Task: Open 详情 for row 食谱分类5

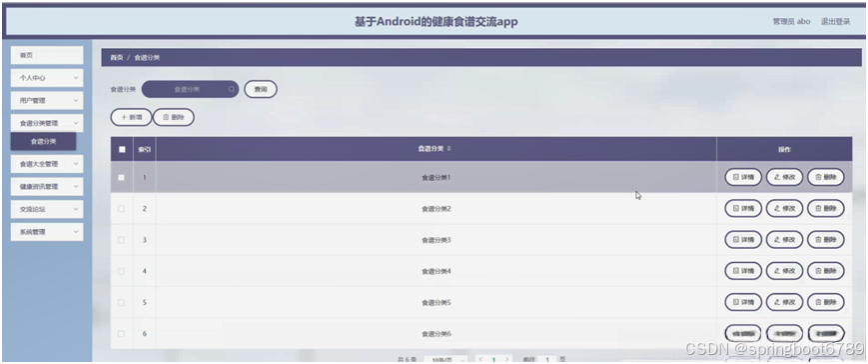Action: click(x=743, y=303)
